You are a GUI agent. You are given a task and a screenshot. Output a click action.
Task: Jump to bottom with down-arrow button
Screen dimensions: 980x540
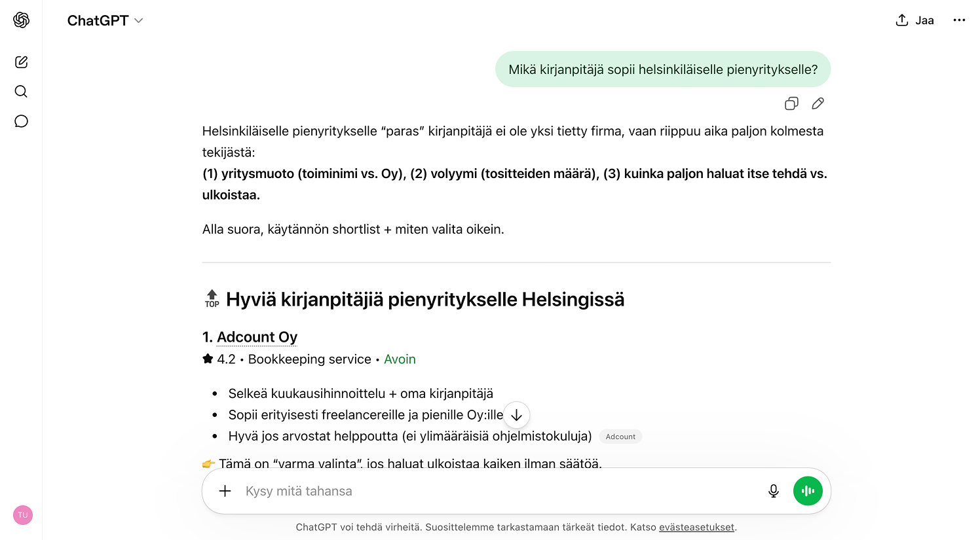coord(516,415)
